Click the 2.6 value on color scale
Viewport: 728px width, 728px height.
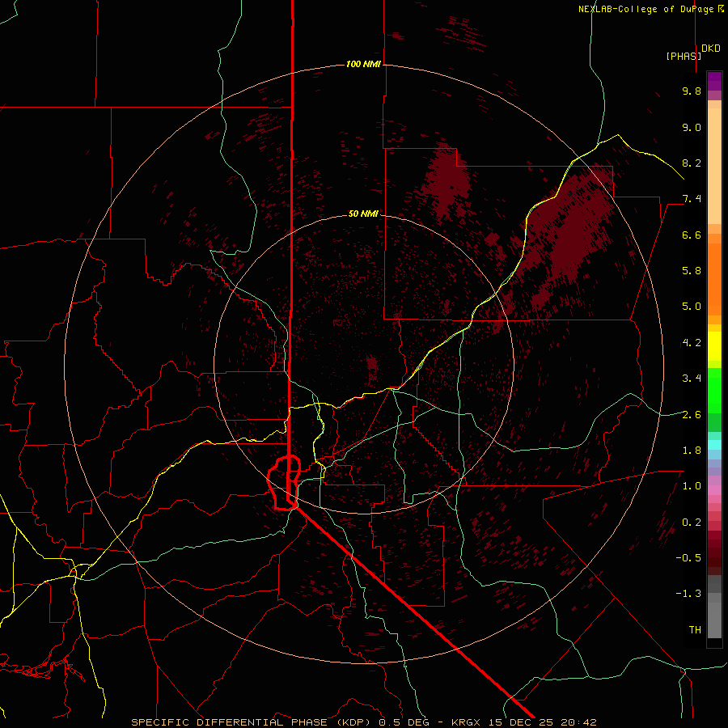tap(692, 414)
